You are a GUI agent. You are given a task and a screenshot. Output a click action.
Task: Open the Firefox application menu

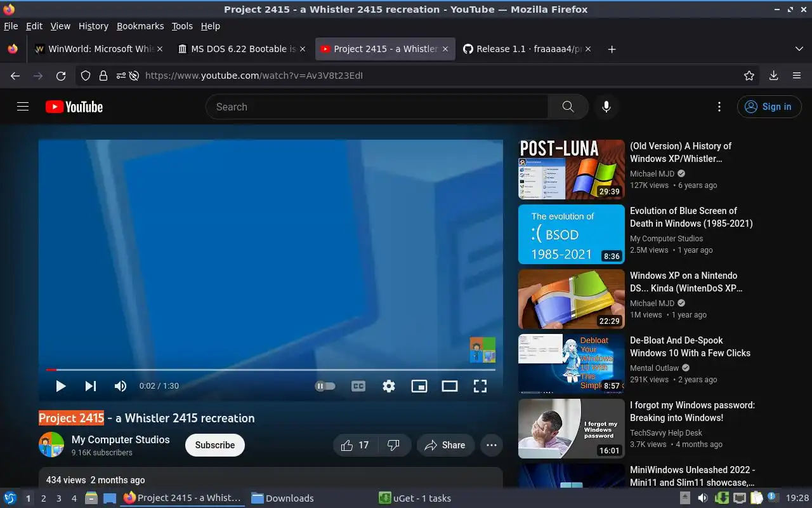[x=797, y=76]
